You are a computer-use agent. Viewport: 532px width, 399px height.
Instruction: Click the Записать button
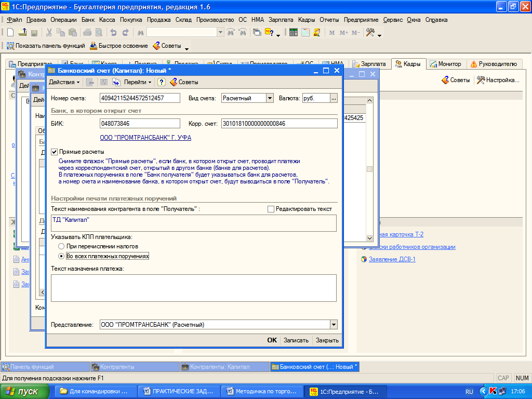[x=296, y=340]
